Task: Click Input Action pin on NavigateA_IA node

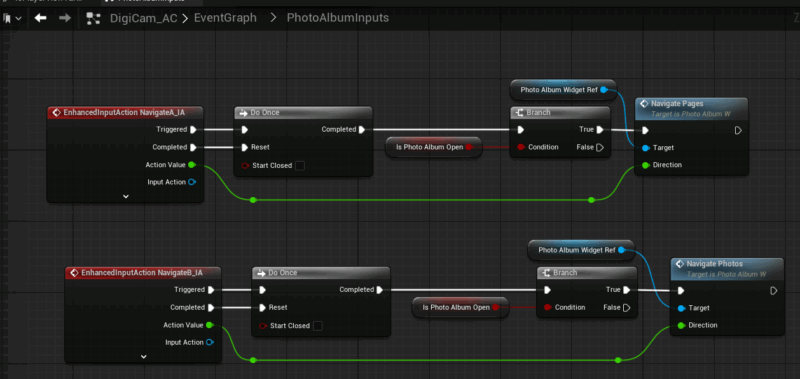Action: click(192, 182)
